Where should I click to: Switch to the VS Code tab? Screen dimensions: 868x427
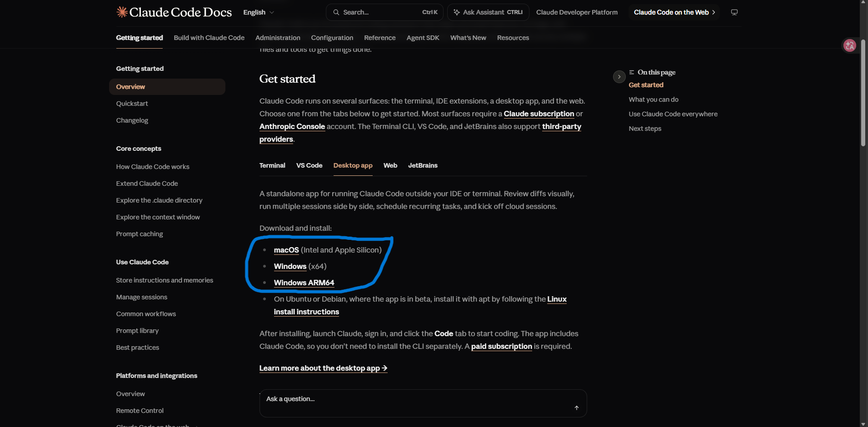[x=309, y=165]
